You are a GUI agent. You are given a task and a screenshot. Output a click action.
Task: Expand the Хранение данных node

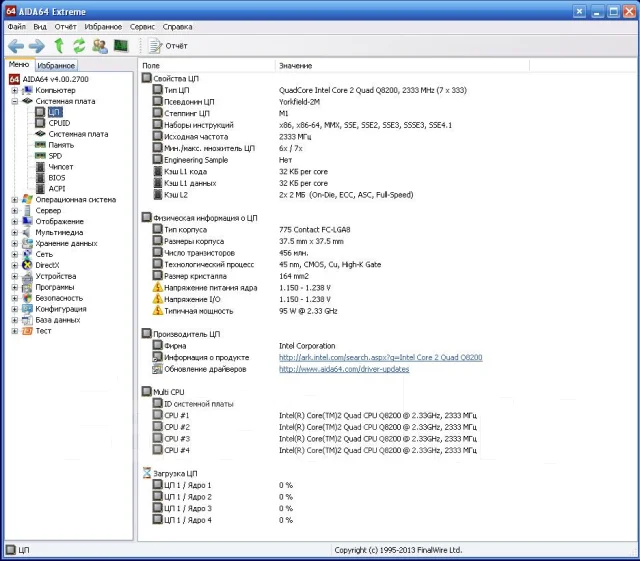click(15, 243)
